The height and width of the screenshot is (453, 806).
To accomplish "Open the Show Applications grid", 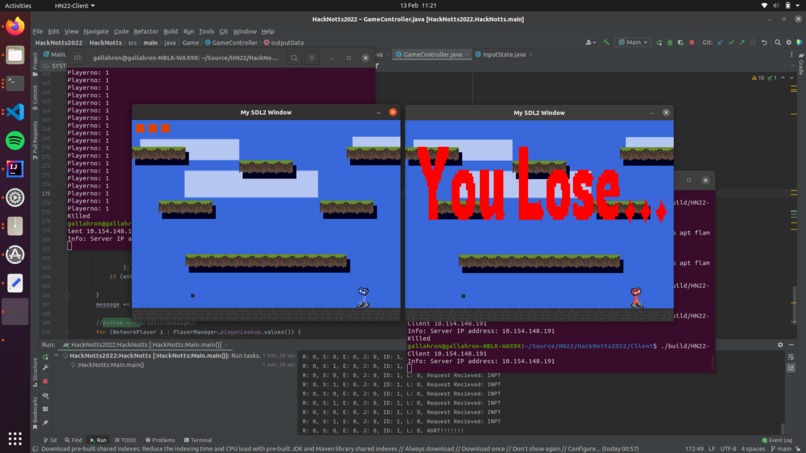I will pos(15,438).
